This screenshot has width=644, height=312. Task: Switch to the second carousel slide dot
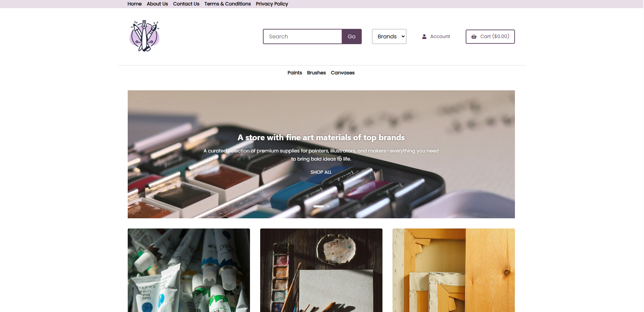click(x=328, y=206)
